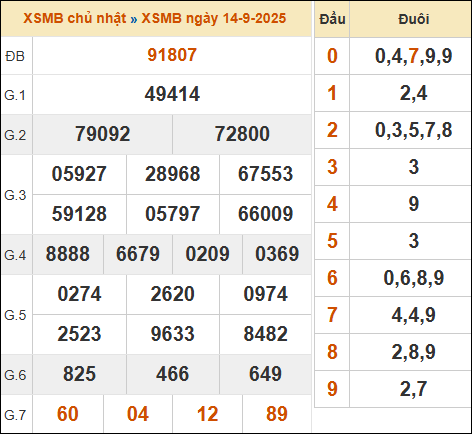Select G.3 number 66009

(265, 214)
